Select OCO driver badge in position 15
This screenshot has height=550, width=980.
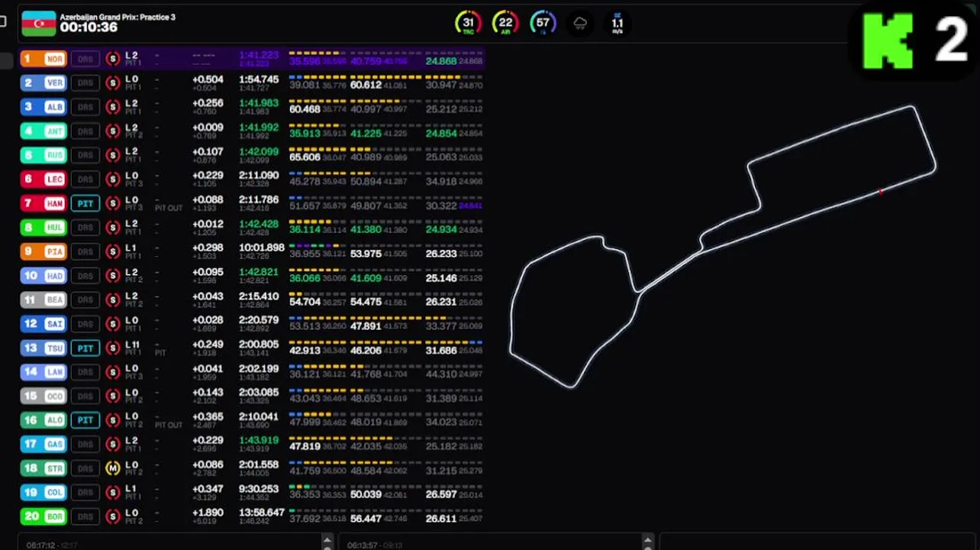point(44,396)
